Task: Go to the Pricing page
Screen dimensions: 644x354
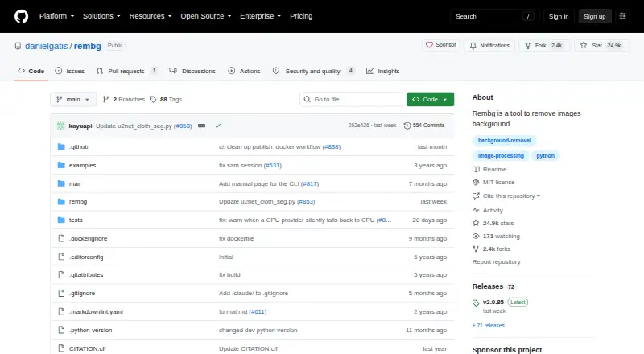Action: click(301, 16)
